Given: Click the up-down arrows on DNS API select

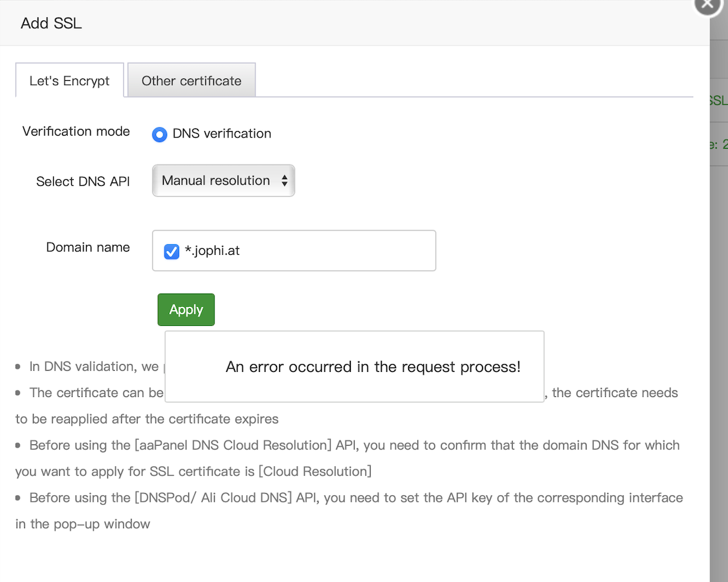Looking at the screenshot, I should tap(284, 180).
